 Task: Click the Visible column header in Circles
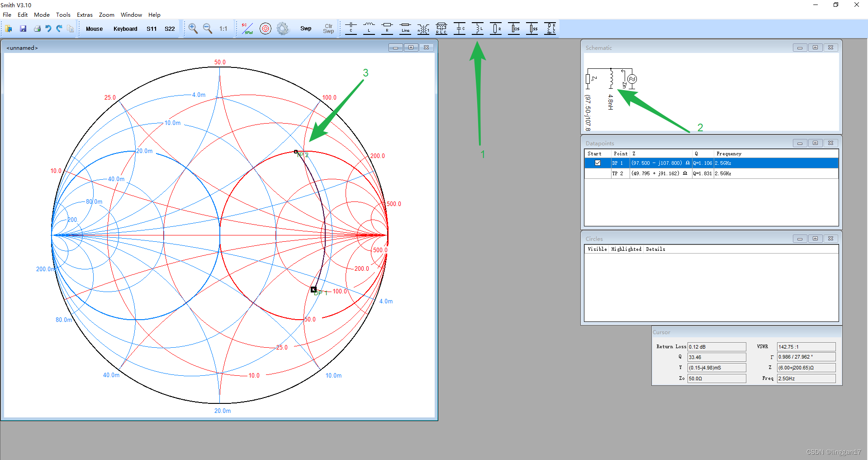click(597, 249)
